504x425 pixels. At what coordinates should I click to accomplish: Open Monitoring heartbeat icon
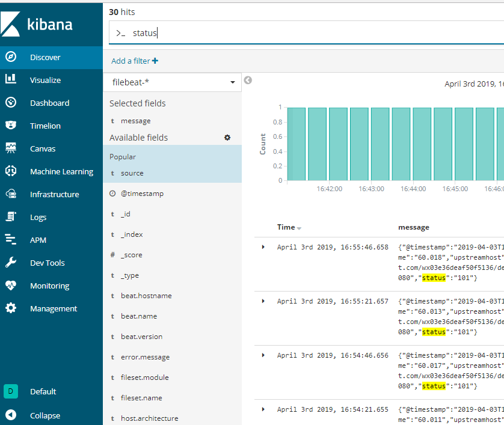pos(11,286)
